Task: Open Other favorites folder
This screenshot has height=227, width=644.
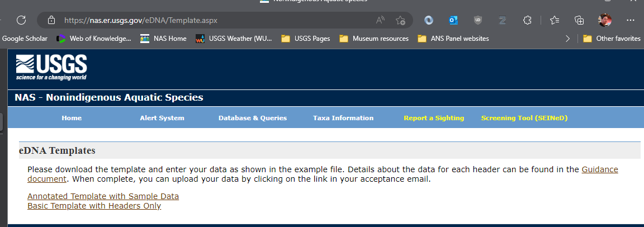Action: coord(612,39)
